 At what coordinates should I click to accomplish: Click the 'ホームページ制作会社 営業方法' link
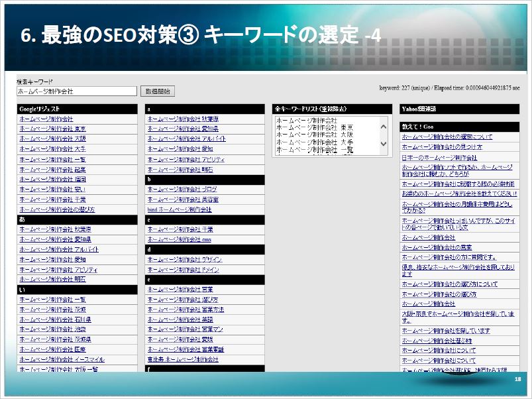186,310
